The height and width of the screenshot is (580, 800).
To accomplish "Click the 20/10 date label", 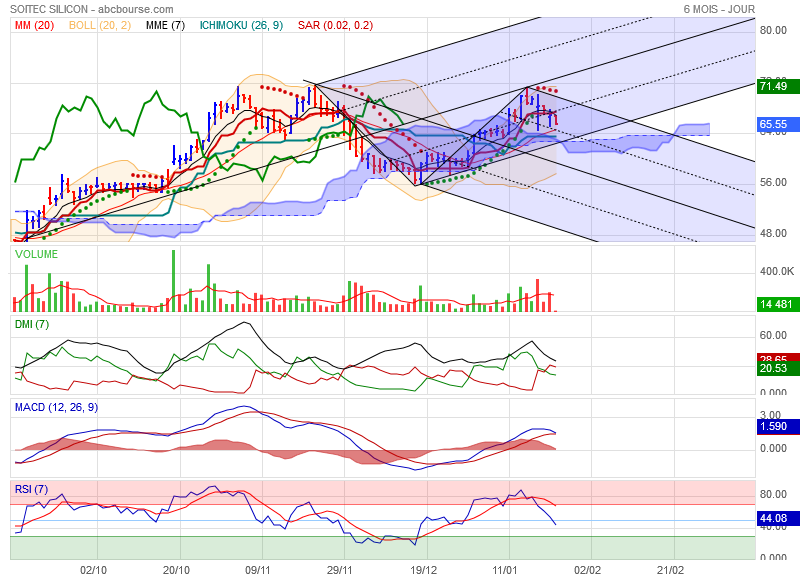I will pos(176,570).
